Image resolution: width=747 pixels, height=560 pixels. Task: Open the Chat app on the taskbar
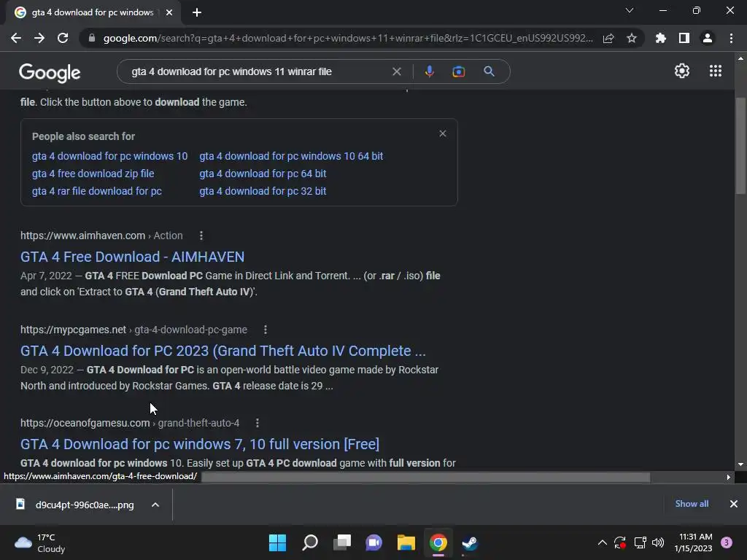374,542
